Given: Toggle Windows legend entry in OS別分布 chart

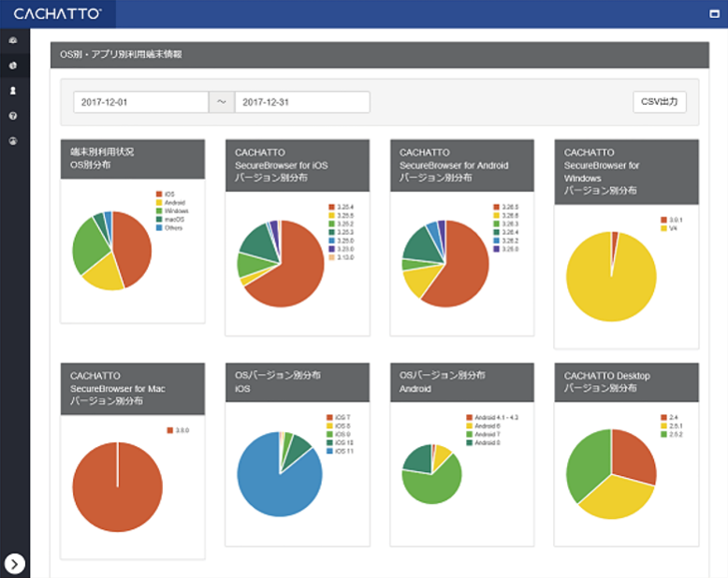Looking at the screenshot, I should 170,211.
